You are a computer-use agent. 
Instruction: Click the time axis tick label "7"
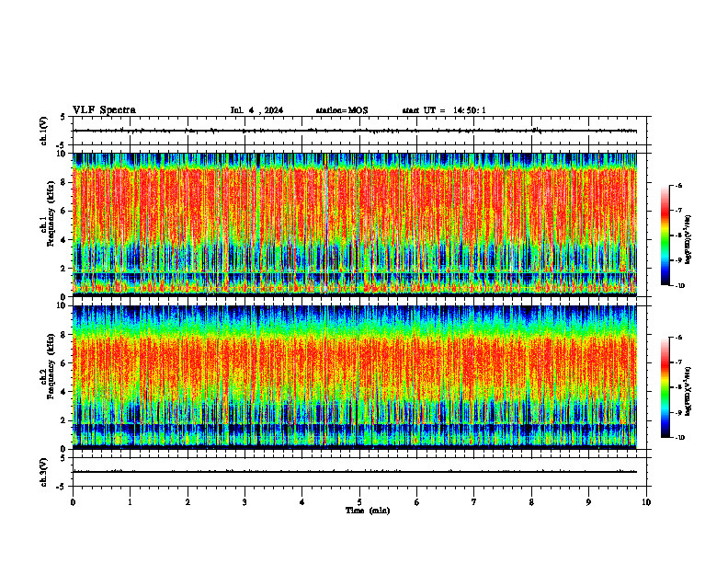click(x=474, y=502)
